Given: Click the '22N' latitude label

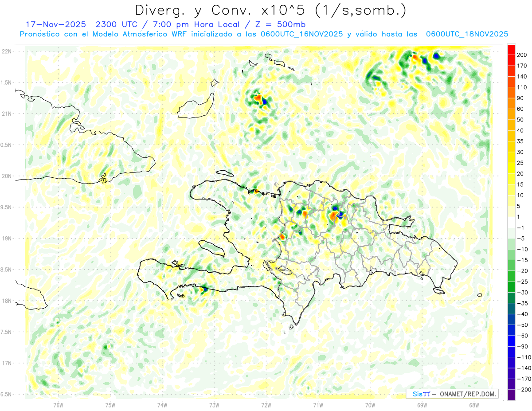Looking at the screenshot, I should [7, 51].
